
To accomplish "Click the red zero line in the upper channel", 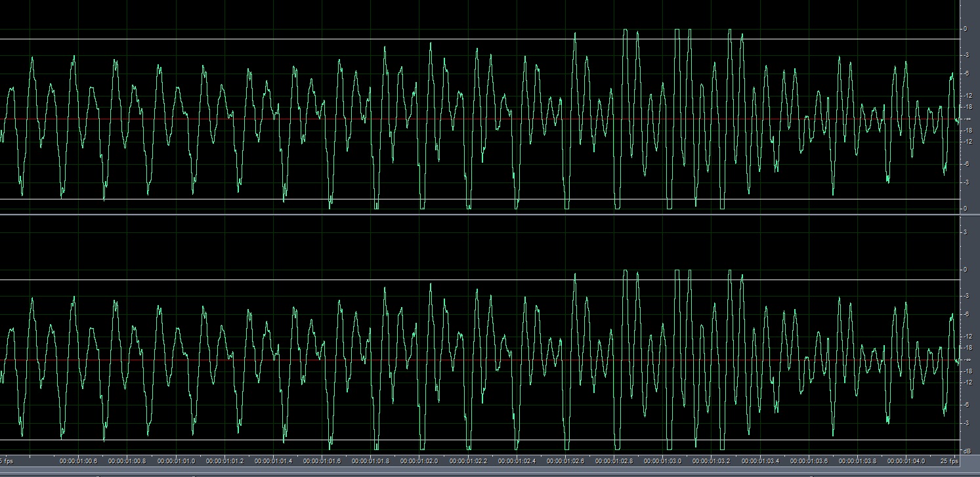I will pyautogui.click(x=459, y=119).
